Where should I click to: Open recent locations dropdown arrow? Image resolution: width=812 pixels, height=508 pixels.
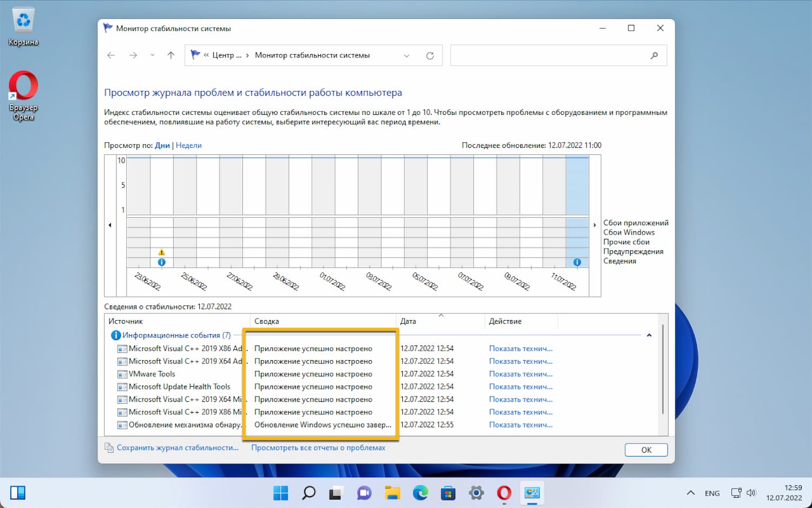(x=153, y=55)
